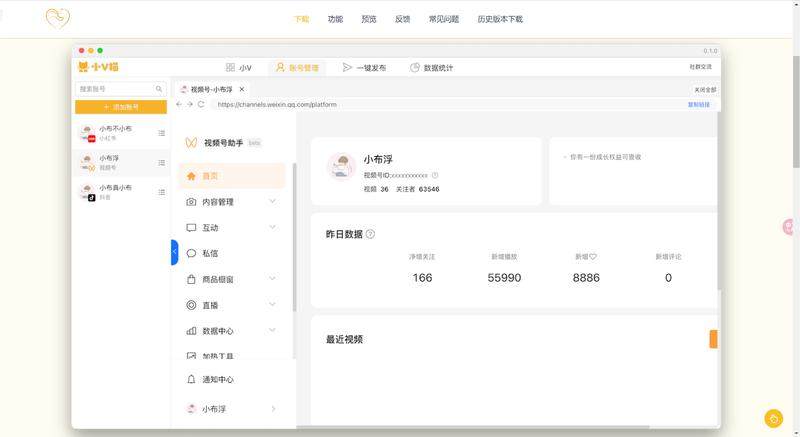Expand the 数据中心 dropdown
Screen dimensions: 800x437
pyautogui.click(x=272, y=331)
